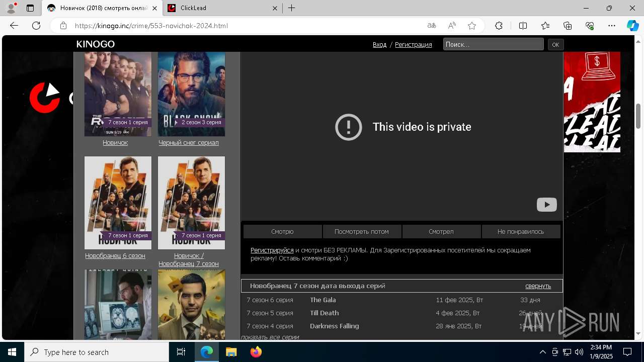Open Новичок / Новобранец 7 сезон link
This screenshot has height=362, width=644.
(x=189, y=259)
